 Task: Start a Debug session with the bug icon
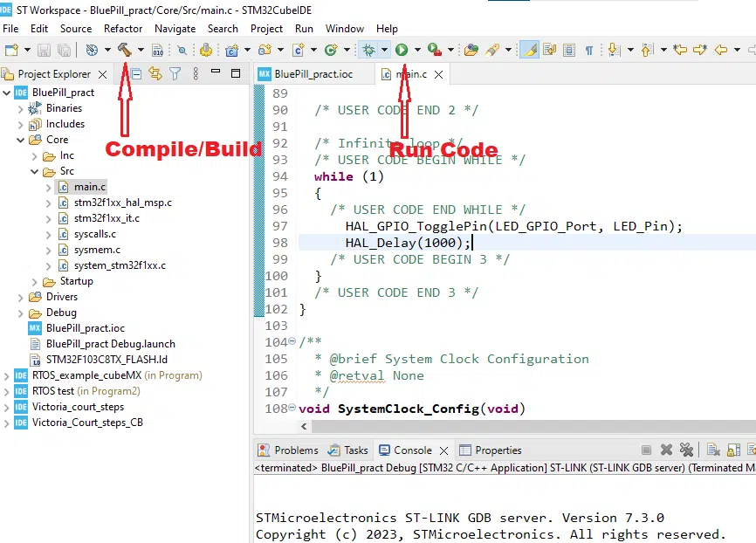pos(369,50)
